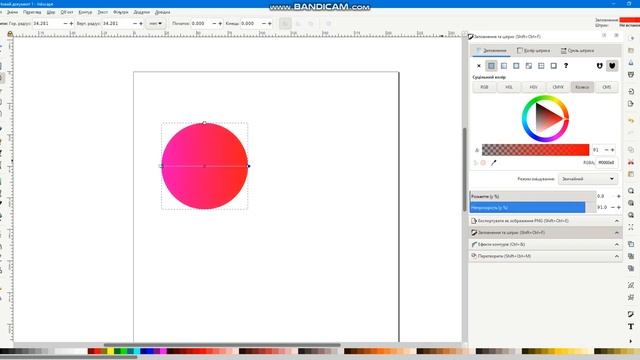Open the Help (Довідка) menu
Screen dimensions: 640x360
[162, 12]
